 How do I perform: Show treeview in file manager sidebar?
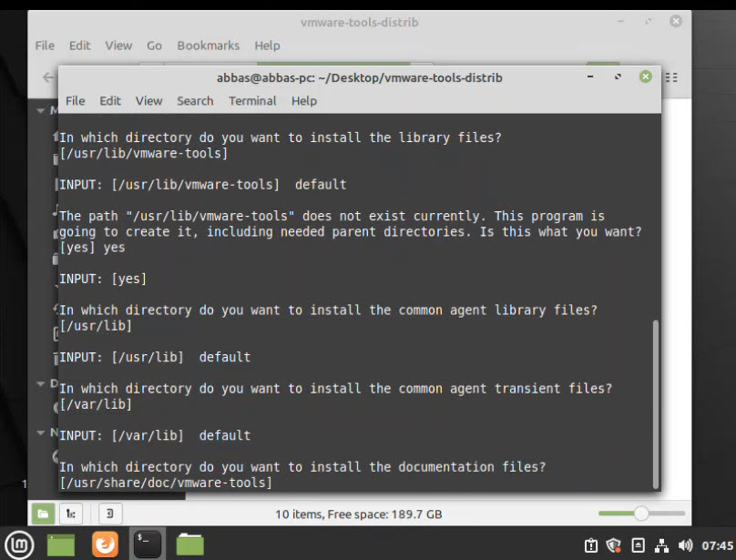click(x=71, y=514)
